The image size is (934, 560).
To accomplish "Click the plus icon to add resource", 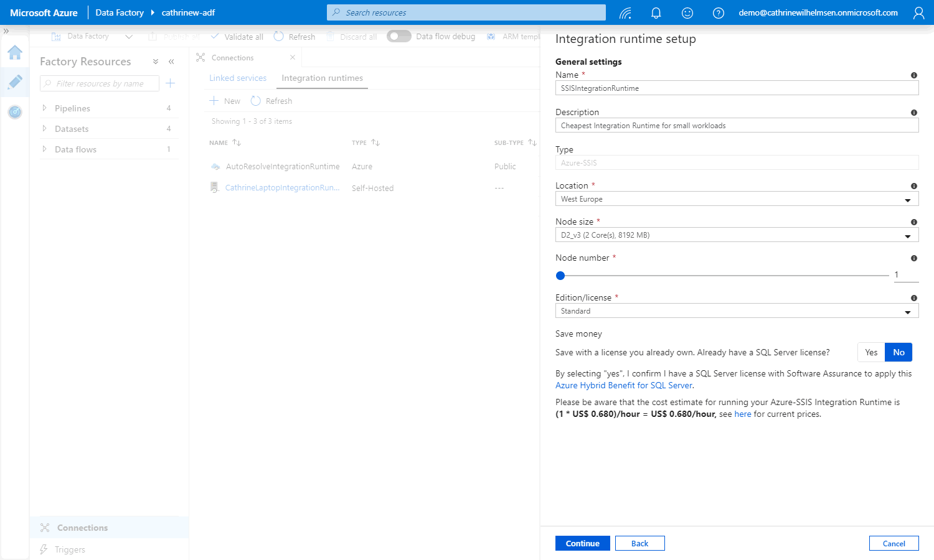I will 171,83.
